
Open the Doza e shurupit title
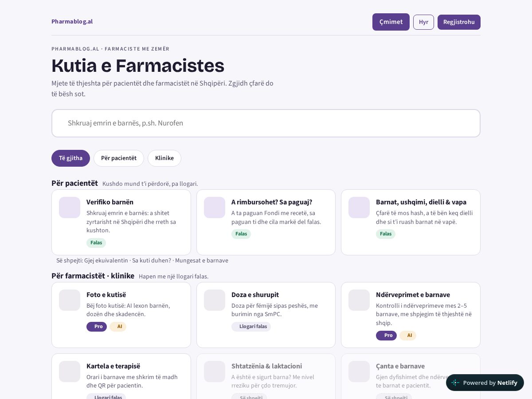[x=255, y=295]
